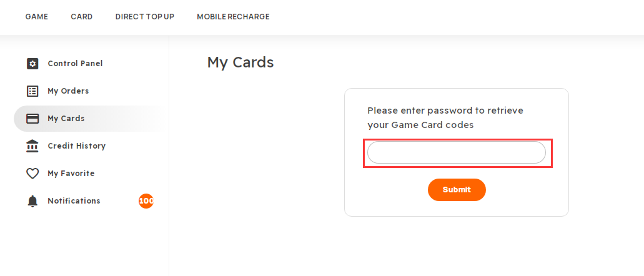Open the GAME menu
Screen dimensions: 644x276
[37, 17]
